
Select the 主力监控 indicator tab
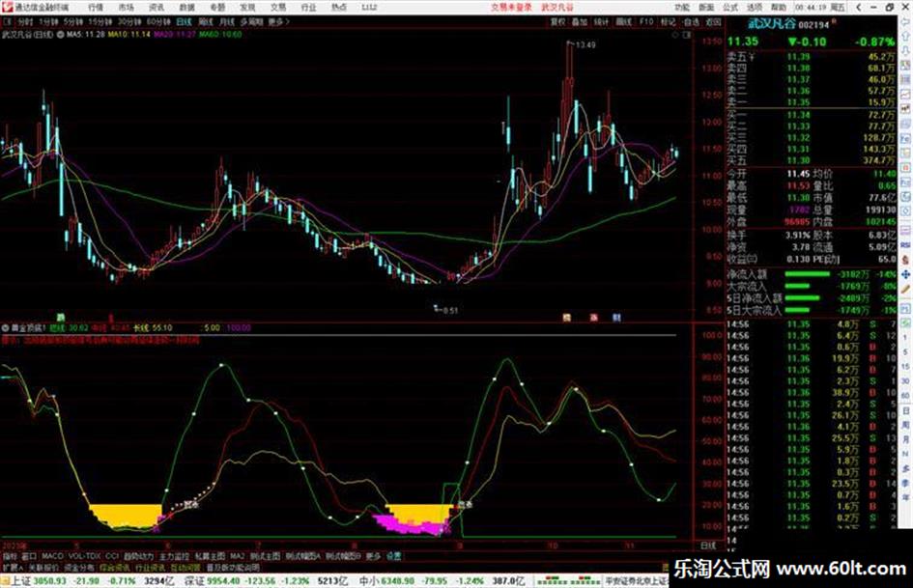pos(174,556)
